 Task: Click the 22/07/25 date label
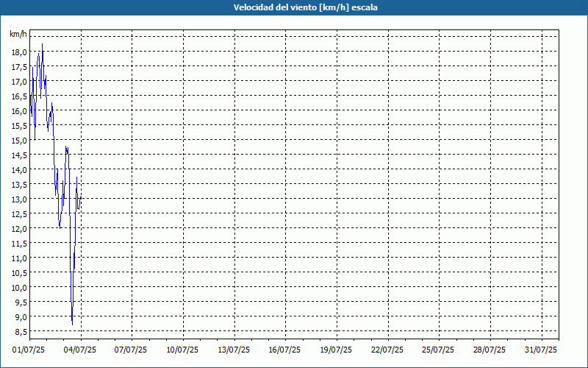(x=387, y=350)
